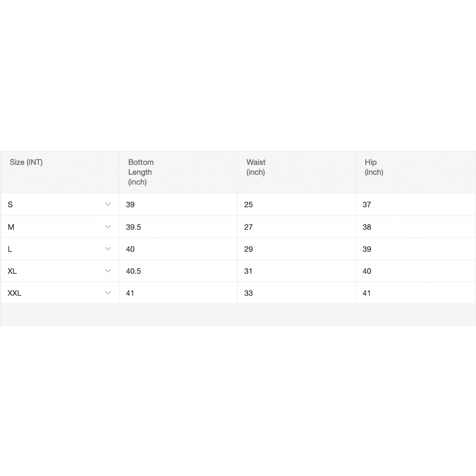Select the XXL size label
The height and width of the screenshot is (476, 476).
pyautogui.click(x=14, y=293)
